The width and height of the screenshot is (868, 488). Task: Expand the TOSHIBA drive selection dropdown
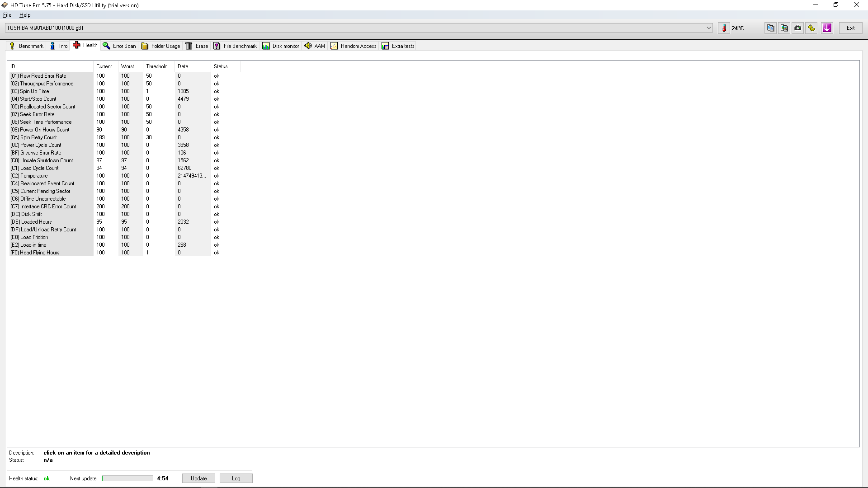[359, 28]
